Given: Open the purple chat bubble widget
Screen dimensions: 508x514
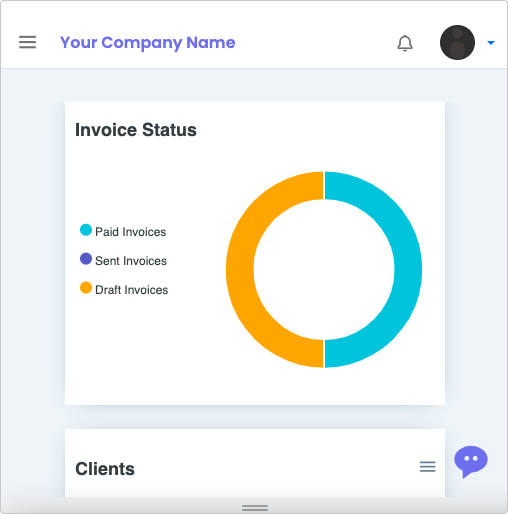Looking at the screenshot, I should (x=471, y=461).
